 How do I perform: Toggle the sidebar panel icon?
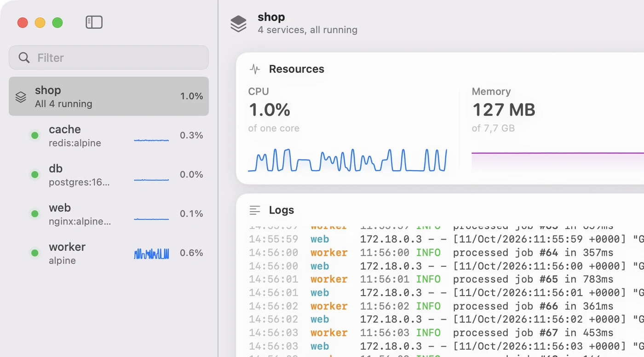pyautogui.click(x=94, y=22)
